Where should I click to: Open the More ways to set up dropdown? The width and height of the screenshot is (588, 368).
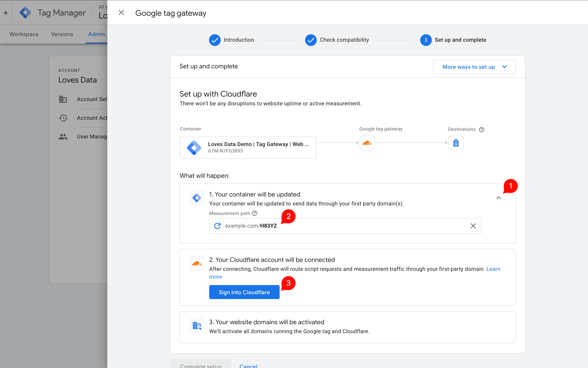click(474, 67)
